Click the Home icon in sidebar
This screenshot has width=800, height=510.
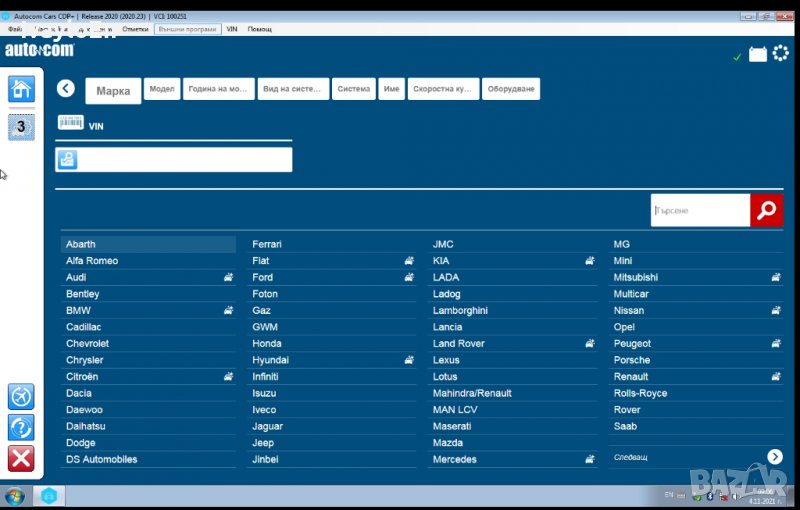(21, 89)
